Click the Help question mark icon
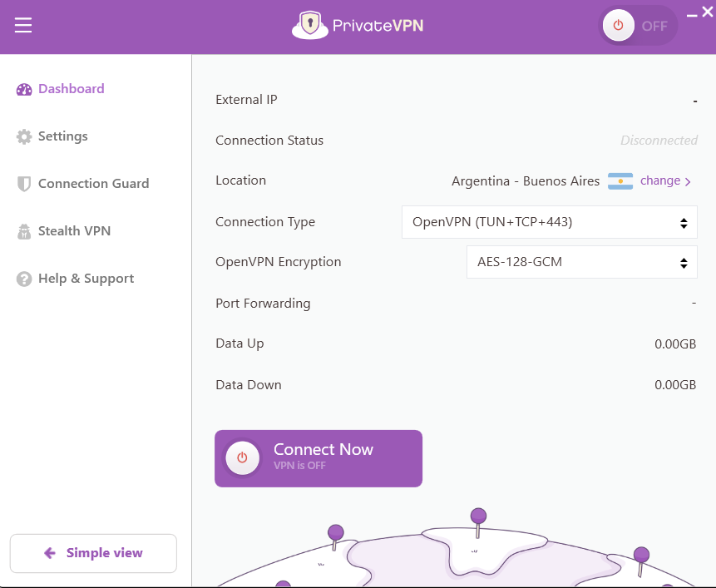Screen dimensions: 716x588 point(24,279)
